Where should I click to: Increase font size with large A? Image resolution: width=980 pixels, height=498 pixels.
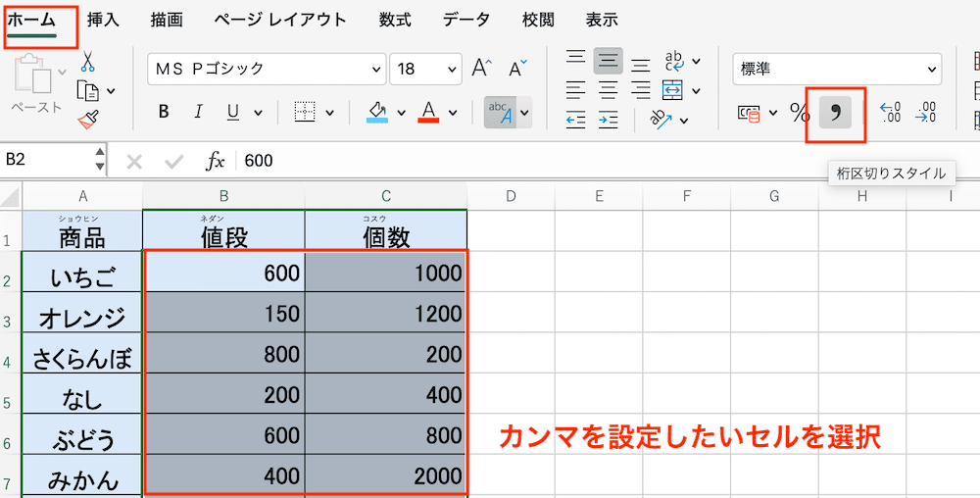tap(481, 69)
